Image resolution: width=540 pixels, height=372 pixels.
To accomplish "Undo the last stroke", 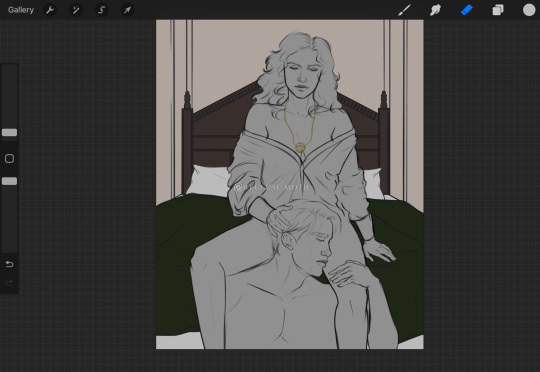I will [x=9, y=264].
